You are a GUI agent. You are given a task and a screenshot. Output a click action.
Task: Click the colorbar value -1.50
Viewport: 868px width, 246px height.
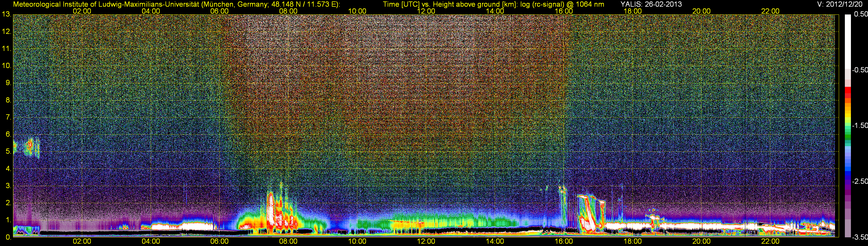(860, 125)
